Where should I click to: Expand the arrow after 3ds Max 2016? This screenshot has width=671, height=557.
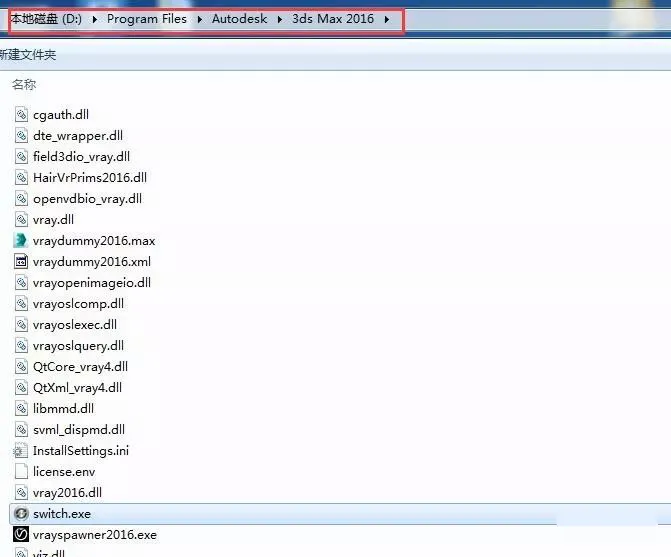click(x=386, y=19)
